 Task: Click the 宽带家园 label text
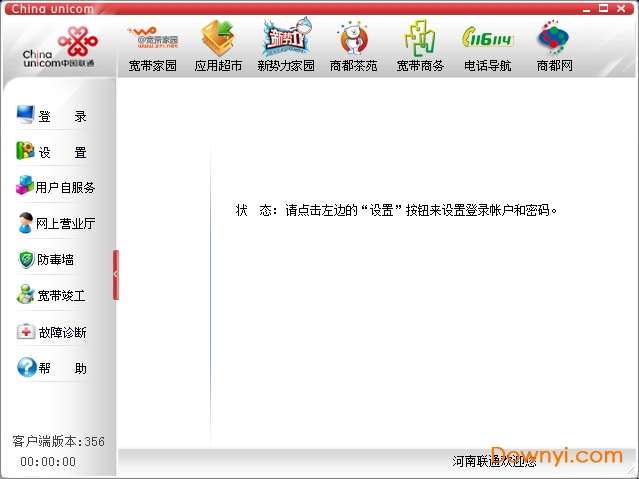point(153,66)
